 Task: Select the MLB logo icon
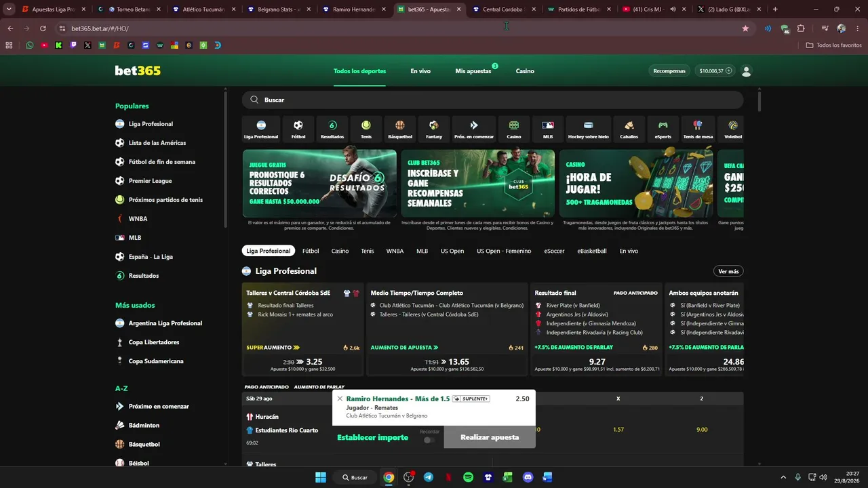click(548, 129)
